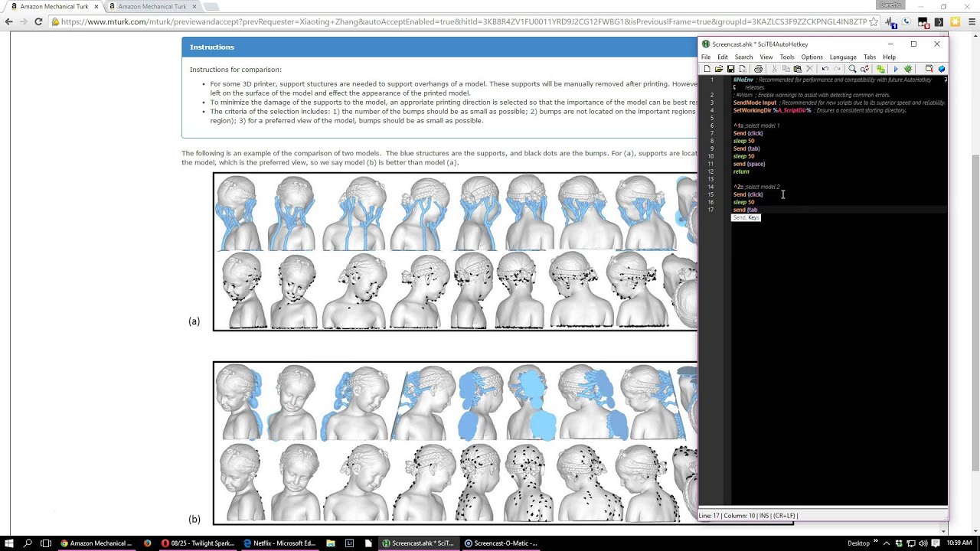Open Windows taskbar search

tap(28, 543)
